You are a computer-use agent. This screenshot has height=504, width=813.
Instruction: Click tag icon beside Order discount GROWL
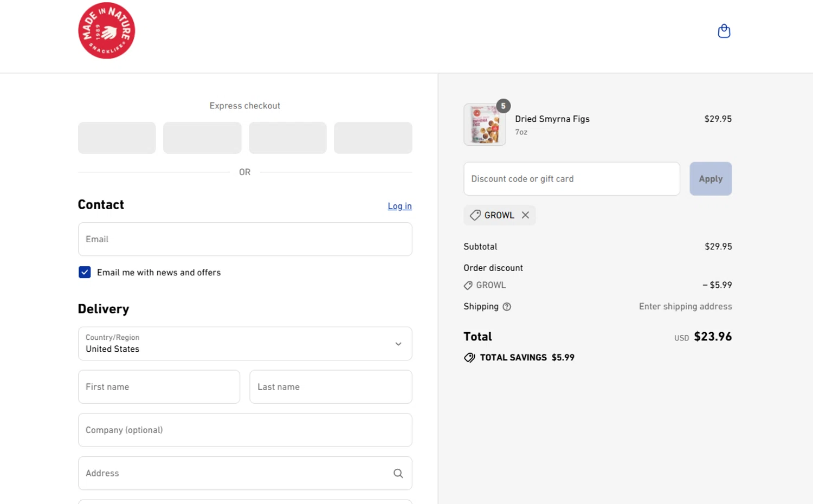pos(468,285)
